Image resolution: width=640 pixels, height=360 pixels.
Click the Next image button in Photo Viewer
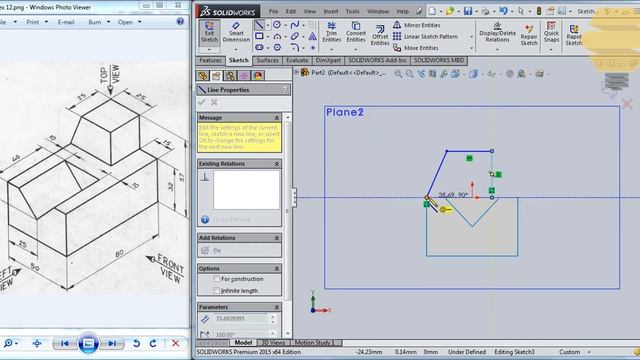[112, 344]
